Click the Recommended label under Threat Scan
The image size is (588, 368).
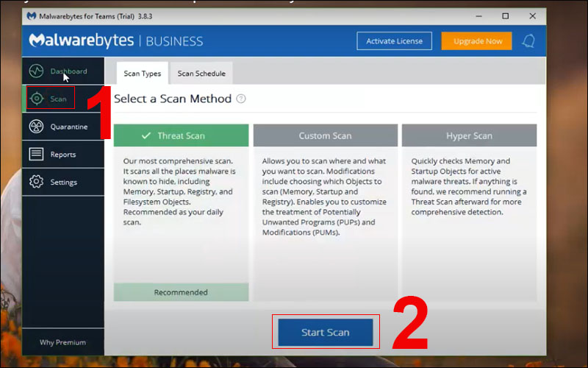(181, 292)
